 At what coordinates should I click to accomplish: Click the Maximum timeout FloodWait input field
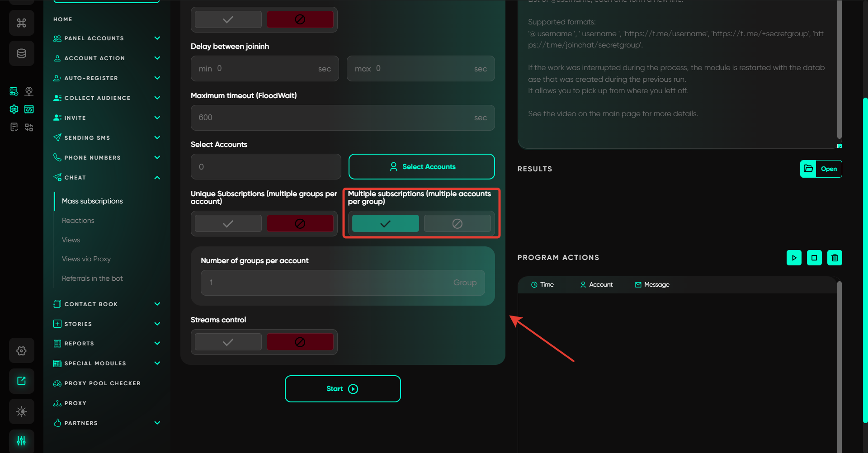point(335,118)
